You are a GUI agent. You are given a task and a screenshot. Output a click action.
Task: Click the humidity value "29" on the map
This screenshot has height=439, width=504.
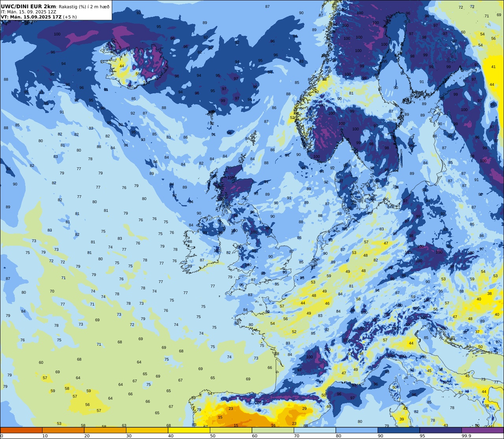click(304, 409)
